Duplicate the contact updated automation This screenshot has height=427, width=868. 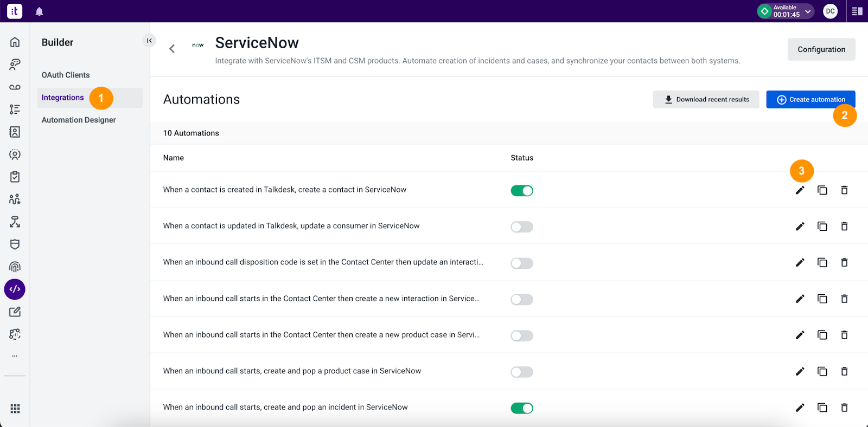pos(822,227)
